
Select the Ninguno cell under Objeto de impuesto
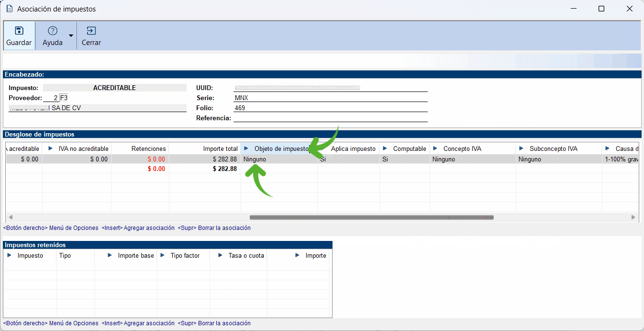(x=278, y=159)
